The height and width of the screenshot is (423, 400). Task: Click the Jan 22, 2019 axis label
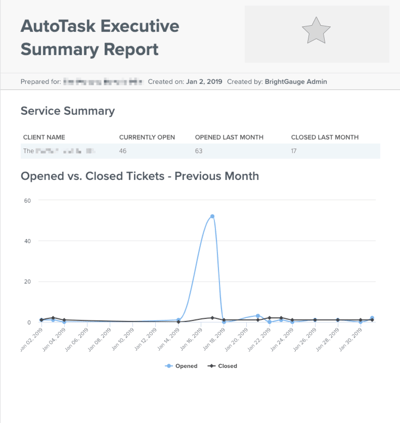pyautogui.click(x=259, y=340)
